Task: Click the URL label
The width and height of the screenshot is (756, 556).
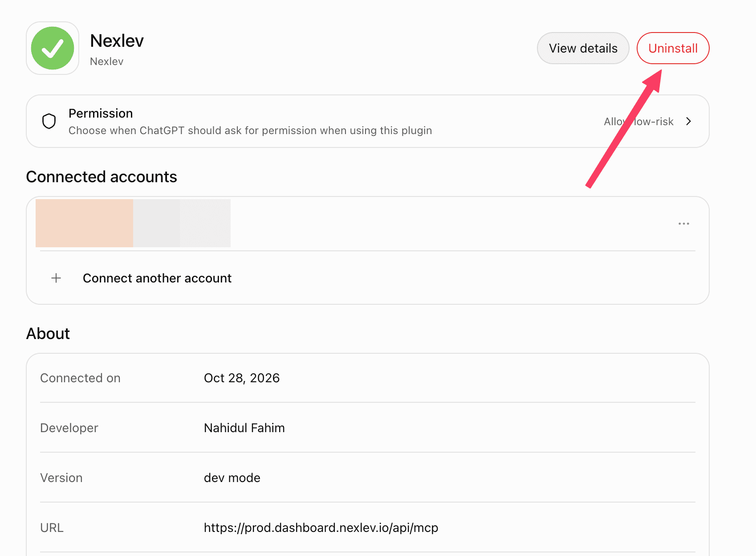Action: click(x=52, y=527)
